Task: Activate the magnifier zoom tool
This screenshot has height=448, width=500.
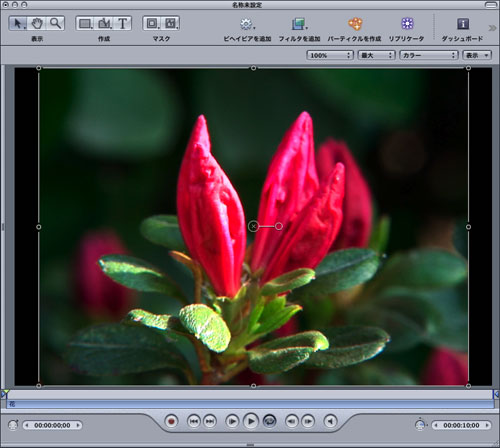Action: tap(55, 23)
